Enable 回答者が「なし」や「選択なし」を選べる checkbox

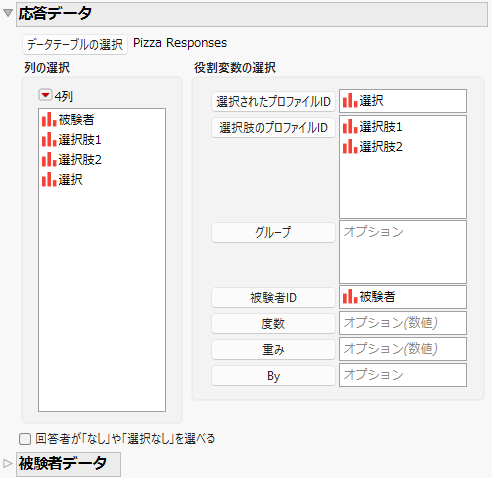tap(25, 439)
